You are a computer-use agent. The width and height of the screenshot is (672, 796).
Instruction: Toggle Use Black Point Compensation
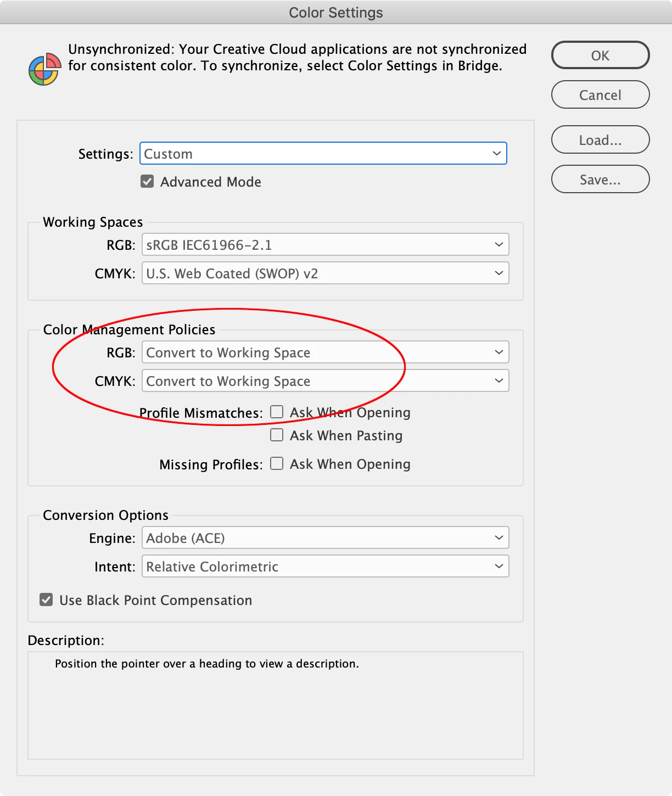[x=47, y=600]
